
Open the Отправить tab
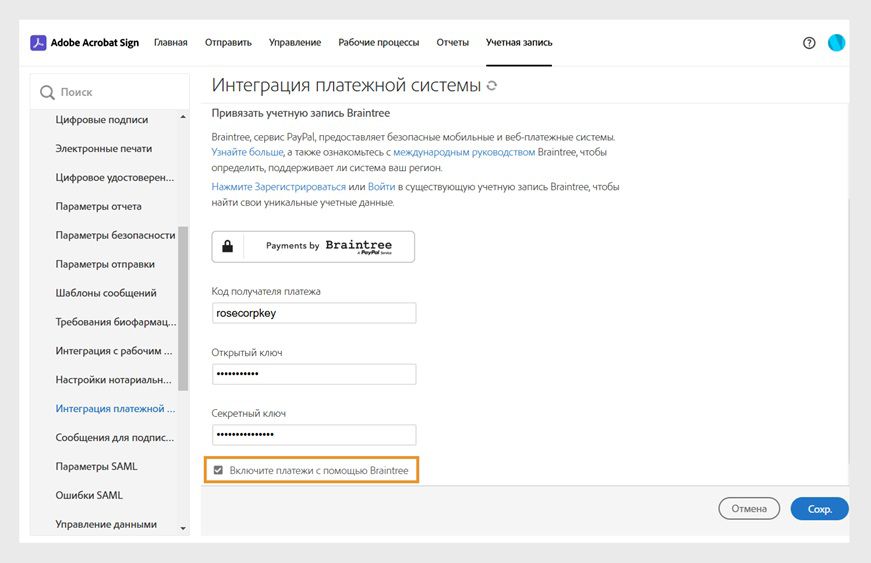point(228,43)
